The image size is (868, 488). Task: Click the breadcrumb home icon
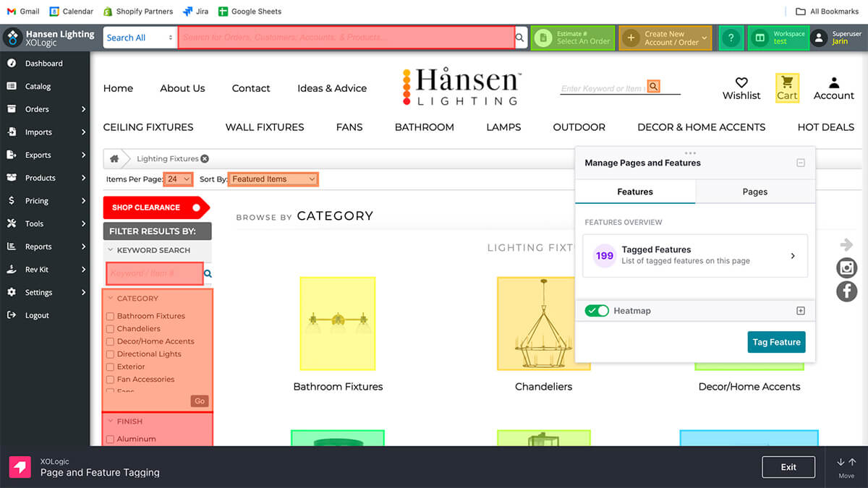[x=114, y=158]
